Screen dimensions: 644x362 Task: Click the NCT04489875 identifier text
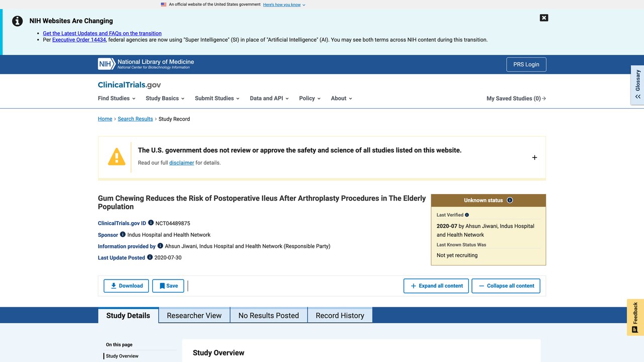click(x=173, y=223)
